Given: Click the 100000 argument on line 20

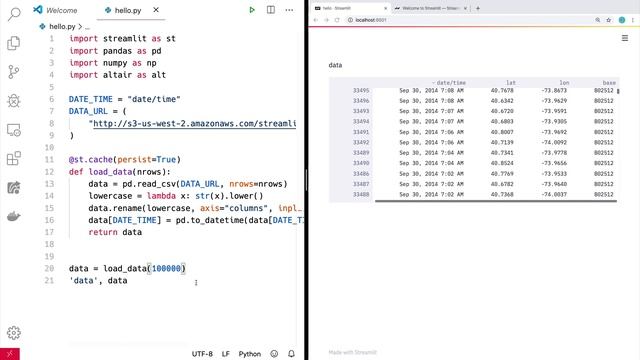Looking at the screenshot, I should click(166, 268).
